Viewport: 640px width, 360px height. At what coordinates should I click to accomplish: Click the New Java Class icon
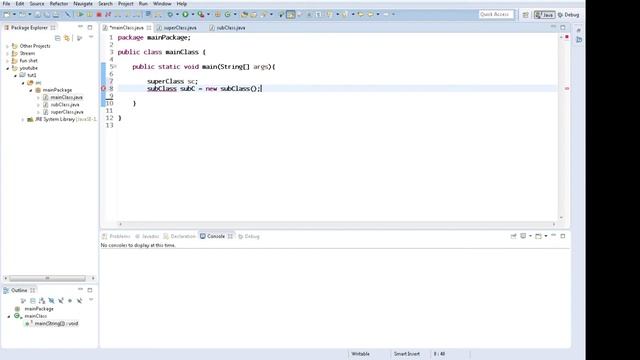tap(228, 14)
